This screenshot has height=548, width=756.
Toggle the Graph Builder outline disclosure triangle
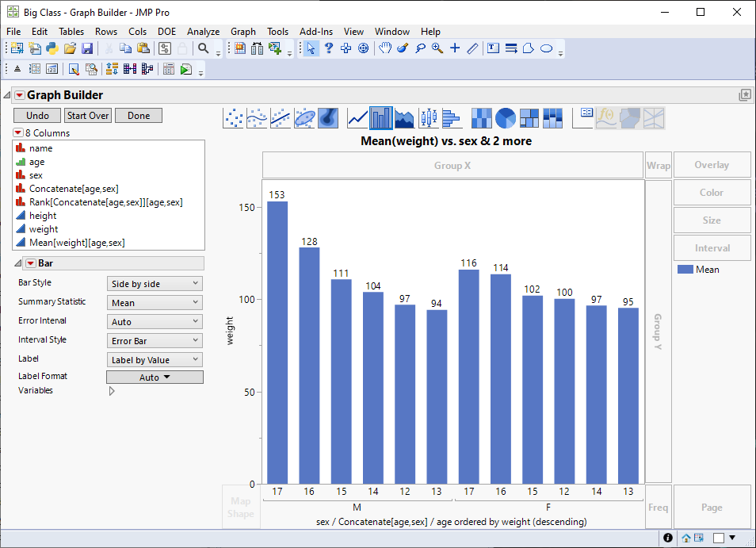pos(7,95)
